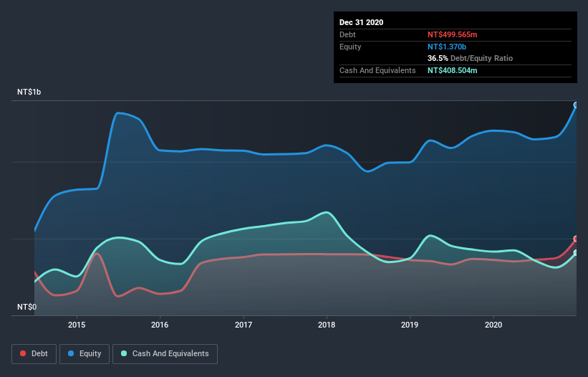Click the 2019 x-axis label

click(x=410, y=325)
